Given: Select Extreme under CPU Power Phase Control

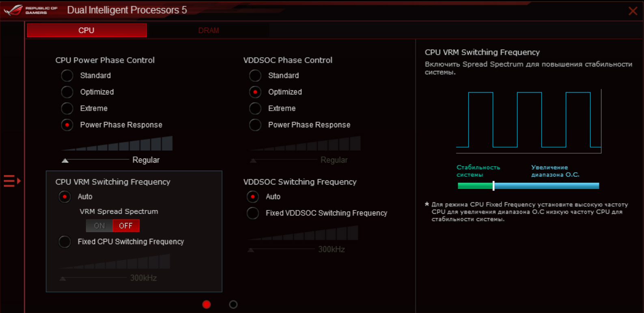Looking at the screenshot, I should [67, 108].
